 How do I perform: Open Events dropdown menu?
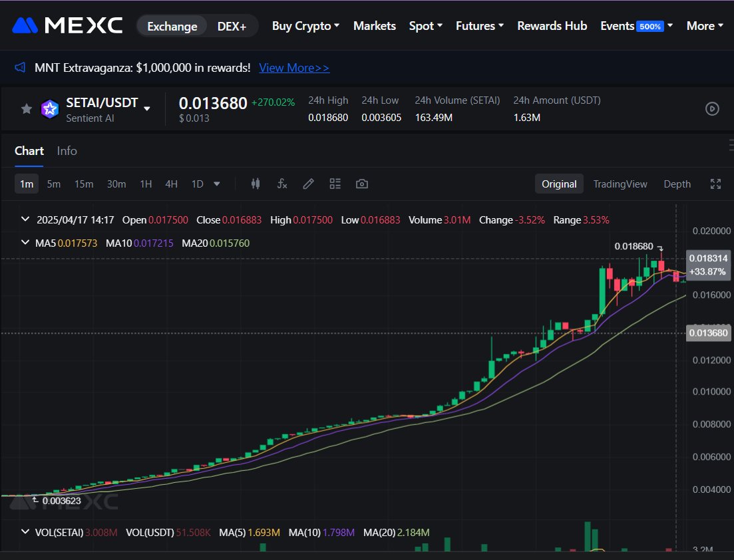637,26
